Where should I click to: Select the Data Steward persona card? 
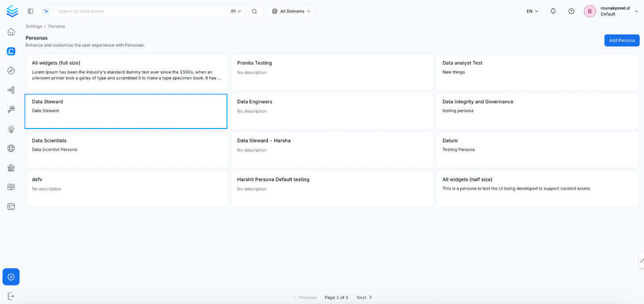point(126,111)
